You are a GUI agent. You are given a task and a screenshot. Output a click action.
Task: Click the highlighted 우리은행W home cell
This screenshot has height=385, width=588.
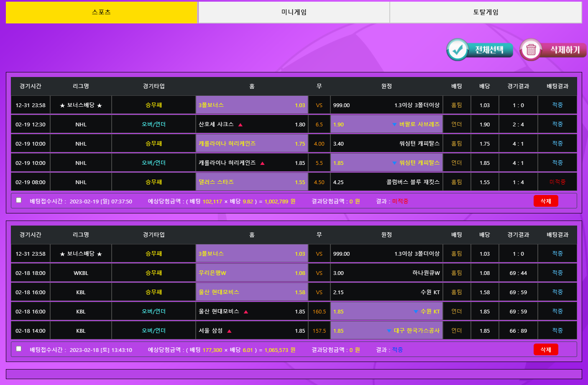pos(252,273)
